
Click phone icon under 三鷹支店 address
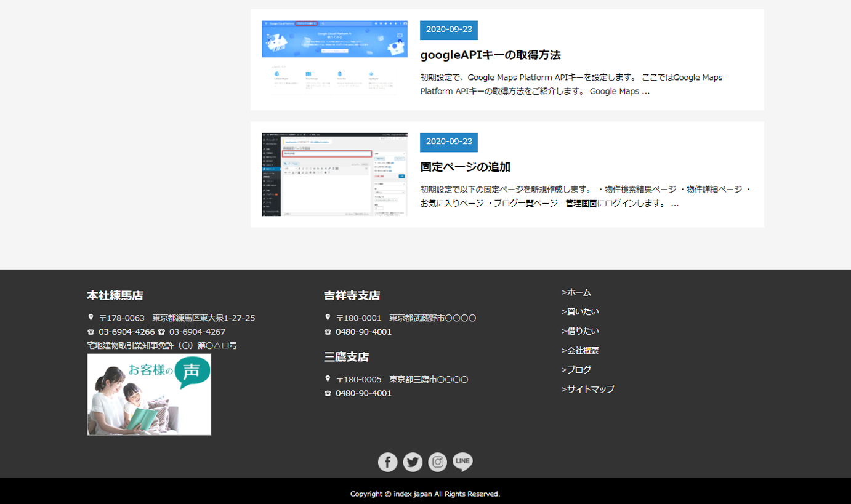[328, 393]
